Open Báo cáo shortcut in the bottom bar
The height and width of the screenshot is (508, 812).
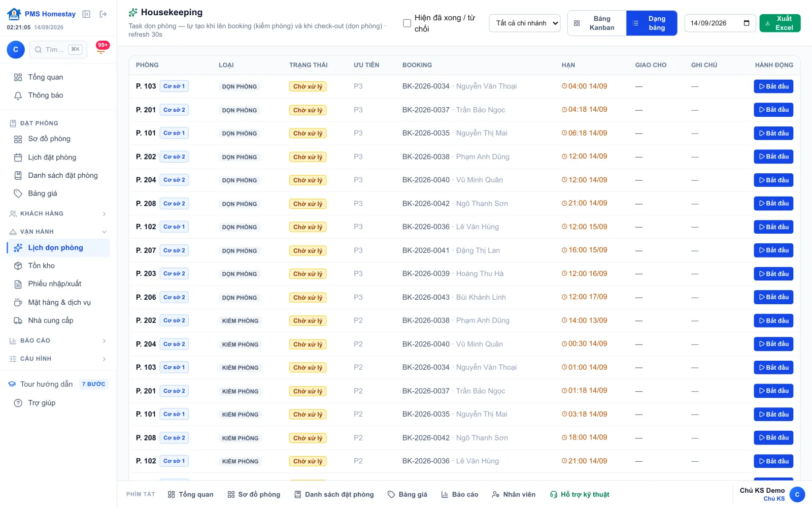pyautogui.click(x=460, y=495)
